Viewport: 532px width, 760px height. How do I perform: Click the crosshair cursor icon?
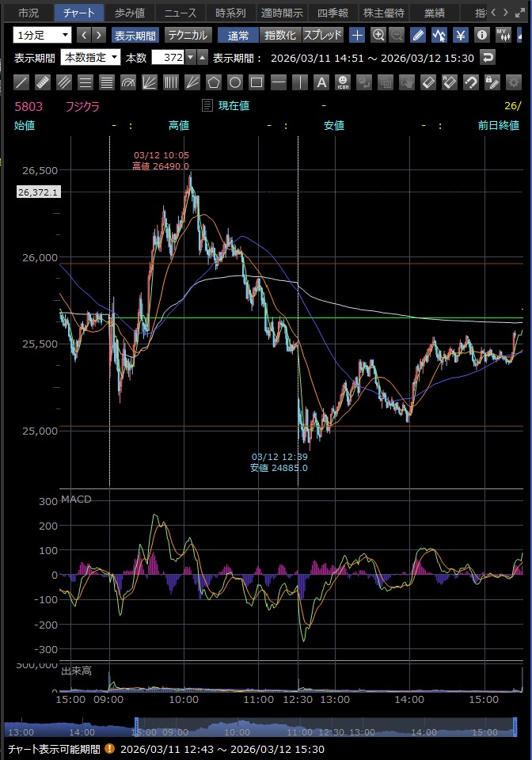click(x=357, y=35)
